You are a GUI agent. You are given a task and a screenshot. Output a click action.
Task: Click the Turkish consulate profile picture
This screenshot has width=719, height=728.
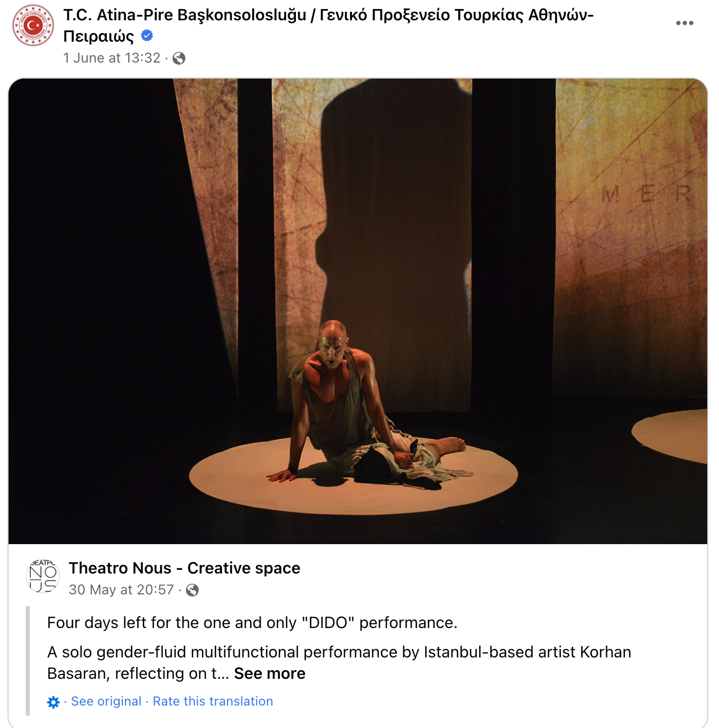(x=33, y=25)
